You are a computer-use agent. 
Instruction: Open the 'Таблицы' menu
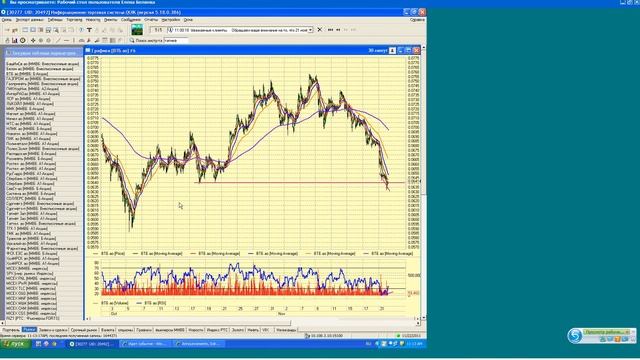tap(55, 20)
